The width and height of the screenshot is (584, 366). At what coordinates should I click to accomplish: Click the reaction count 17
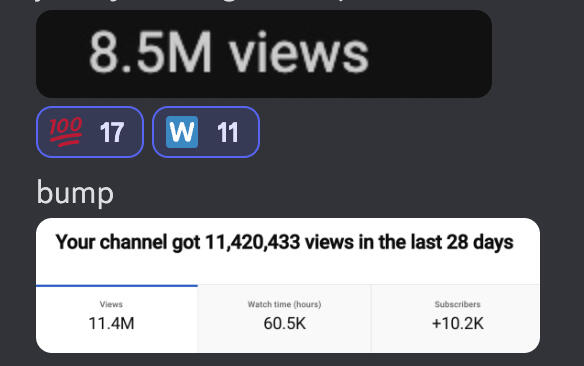(112, 132)
